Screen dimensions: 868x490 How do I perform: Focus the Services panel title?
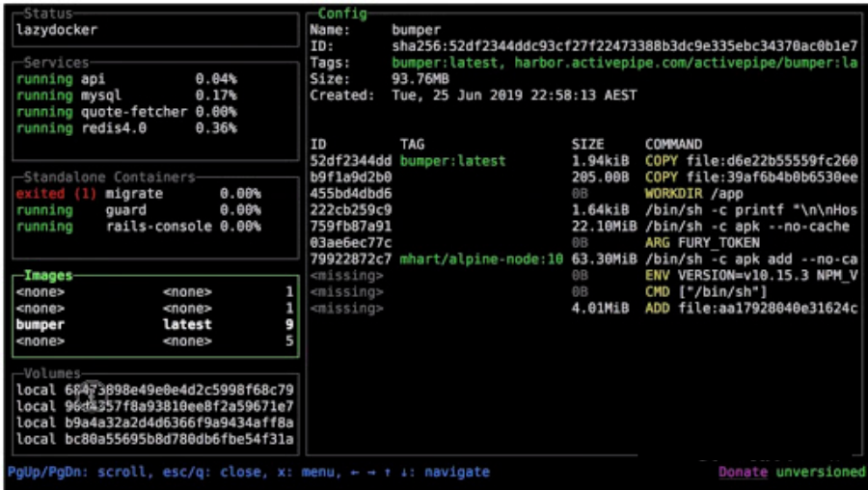click(57, 63)
